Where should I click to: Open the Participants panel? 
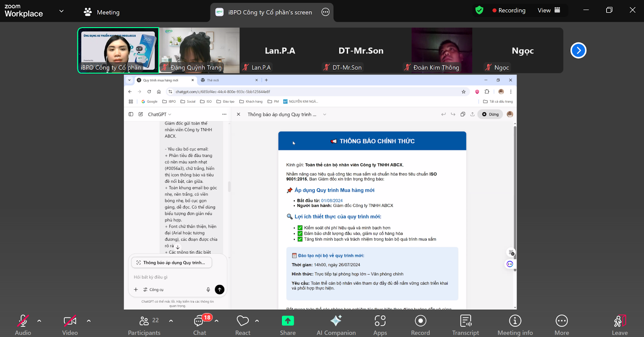pos(144,324)
